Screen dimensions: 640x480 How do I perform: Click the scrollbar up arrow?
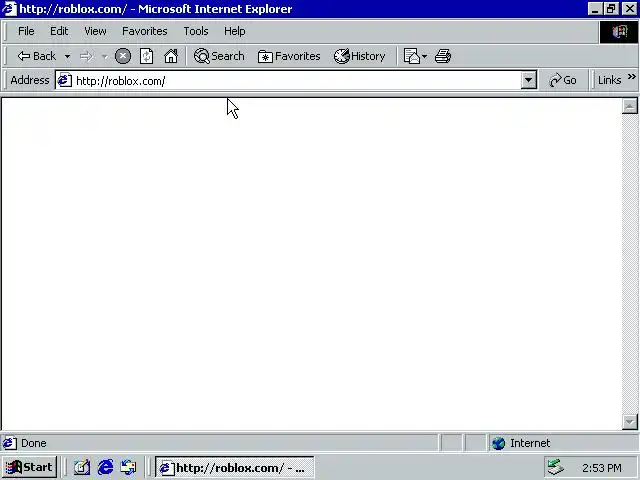pyautogui.click(x=629, y=106)
